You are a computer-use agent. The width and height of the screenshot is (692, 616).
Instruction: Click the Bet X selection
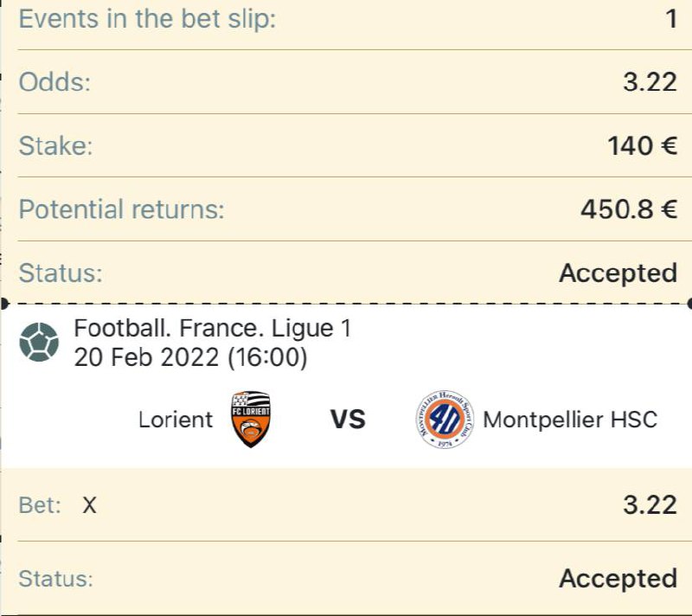[89, 504]
